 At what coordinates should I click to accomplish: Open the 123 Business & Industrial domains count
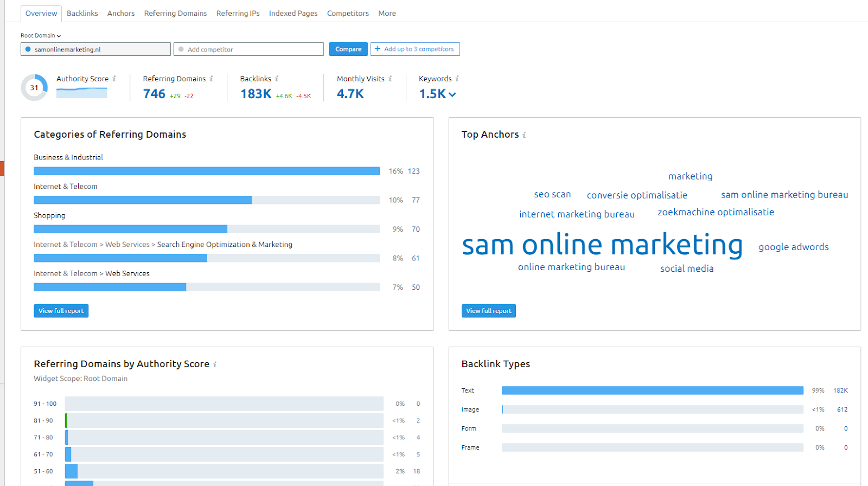point(414,171)
